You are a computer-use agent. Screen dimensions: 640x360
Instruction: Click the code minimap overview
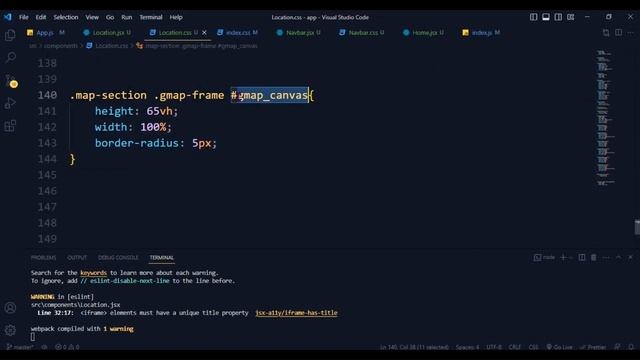(605, 118)
